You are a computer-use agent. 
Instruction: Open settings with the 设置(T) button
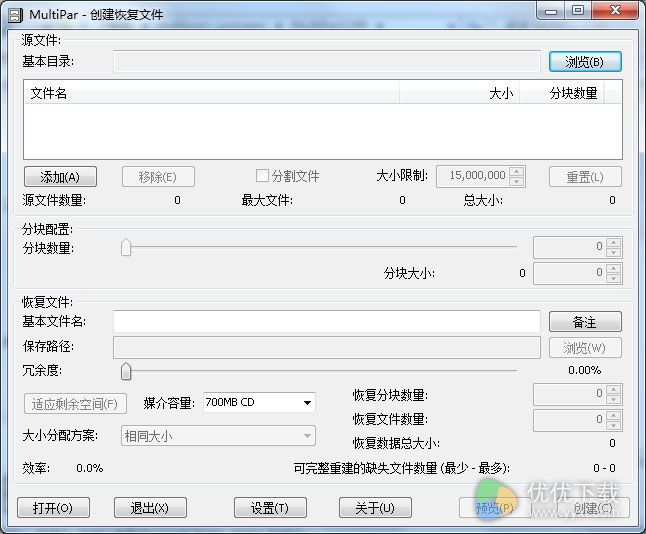[270, 508]
